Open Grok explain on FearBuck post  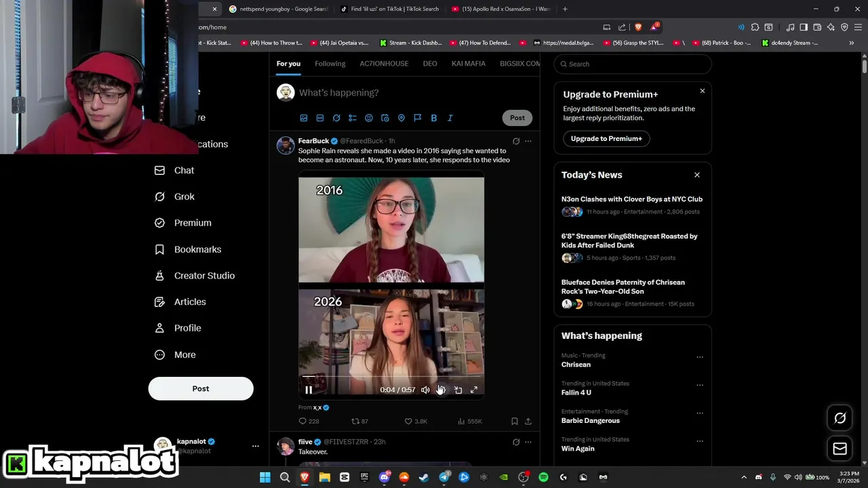point(516,141)
